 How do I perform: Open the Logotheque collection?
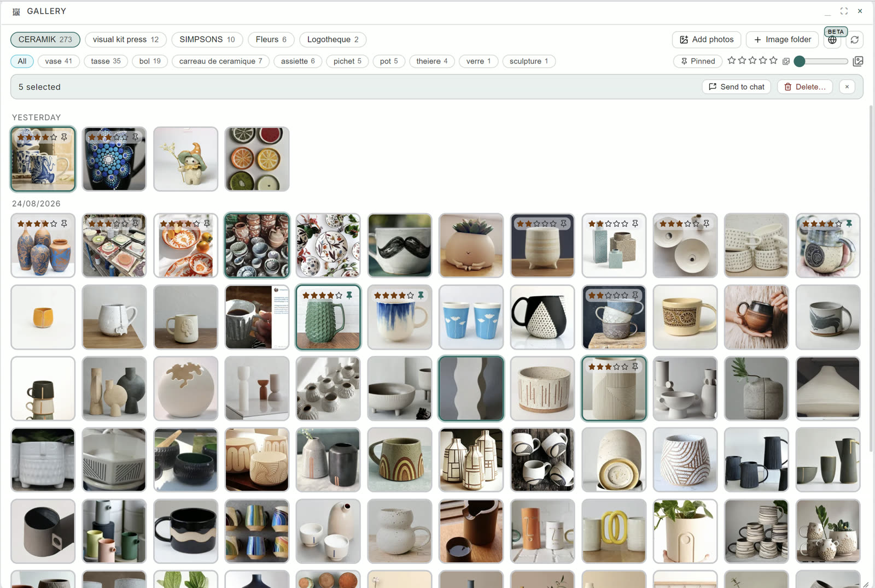pyautogui.click(x=333, y=39)
